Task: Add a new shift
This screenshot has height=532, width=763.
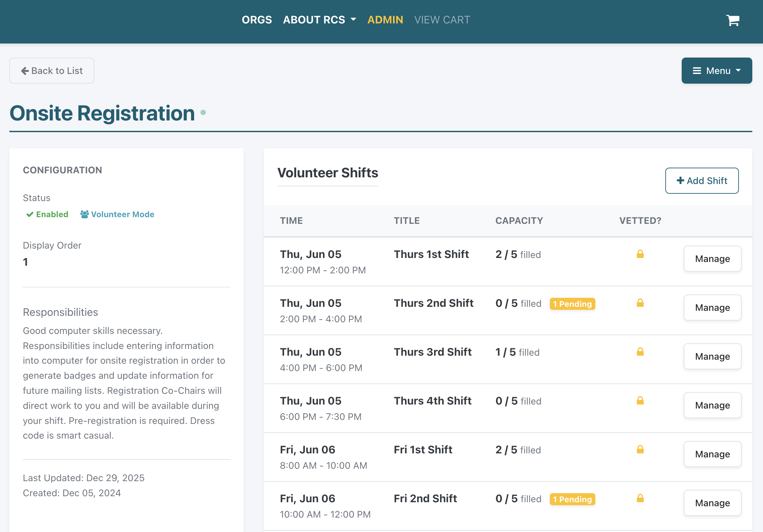Action: pyautogui.click(x=702, y=181)
